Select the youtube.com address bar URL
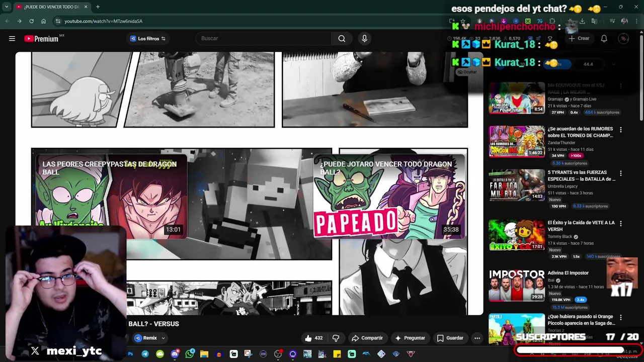Image resolution: width=644 pixels, height=362 pixels. point(103,21)
